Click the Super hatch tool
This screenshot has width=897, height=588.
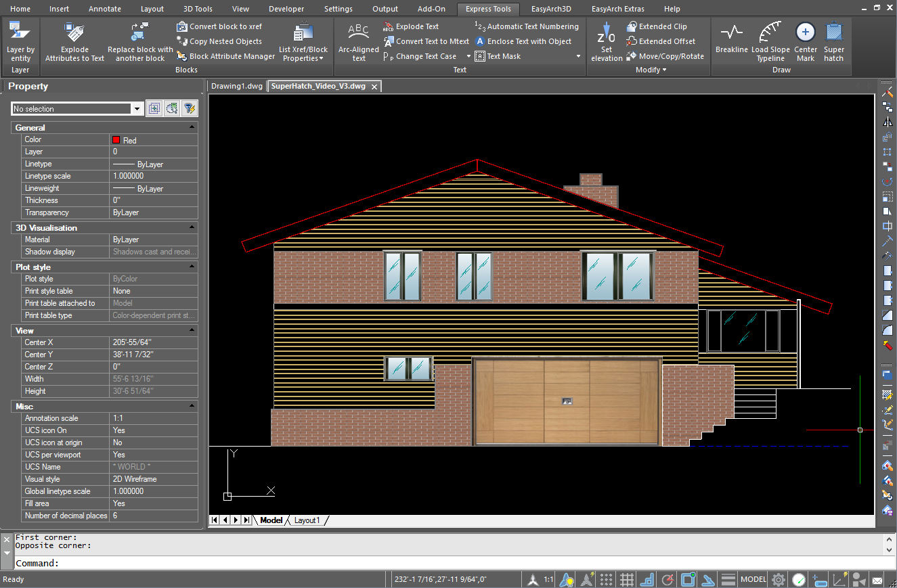pos(833,42)
